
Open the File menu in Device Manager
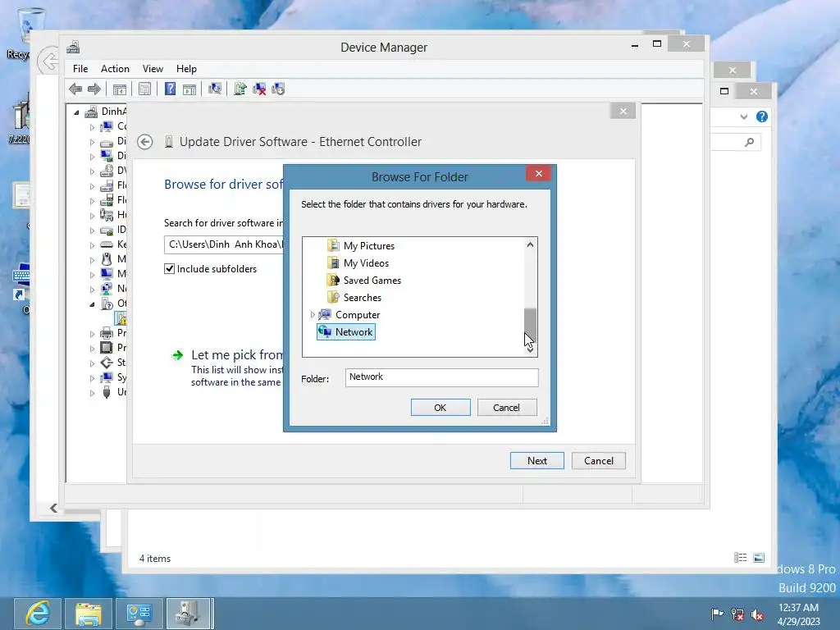pyautogui.click(x=80, y=69)
